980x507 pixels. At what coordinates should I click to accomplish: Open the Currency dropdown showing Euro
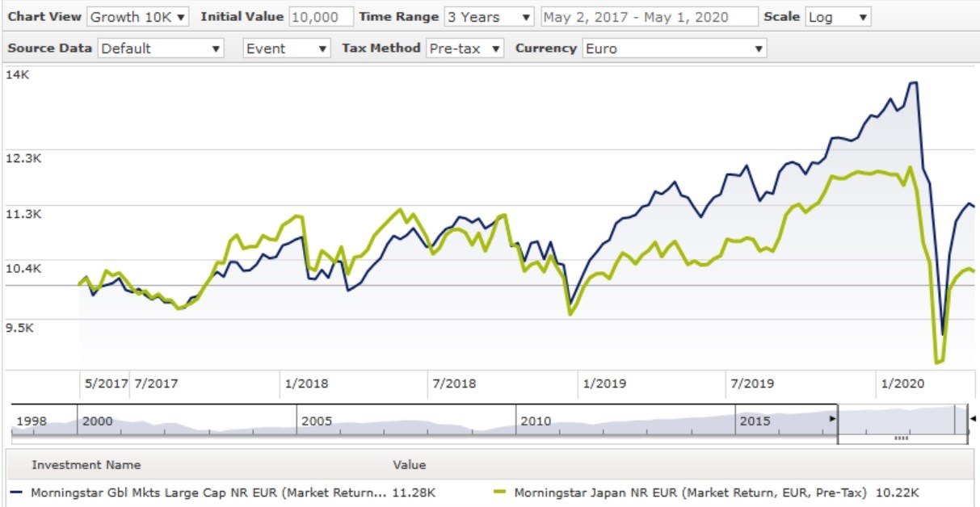click(673, 48)
